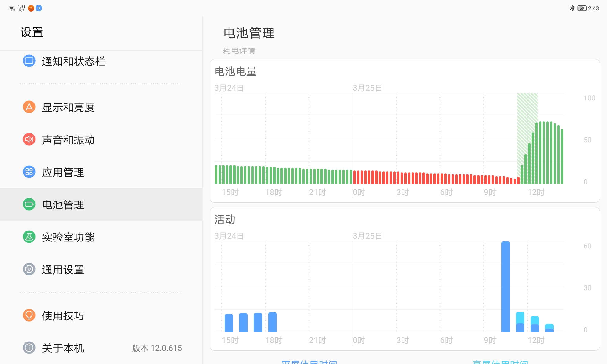The height and width of the screenshot is (364, 607).
Task: Select the 关于本机 info icon
Action: (29, 348)
